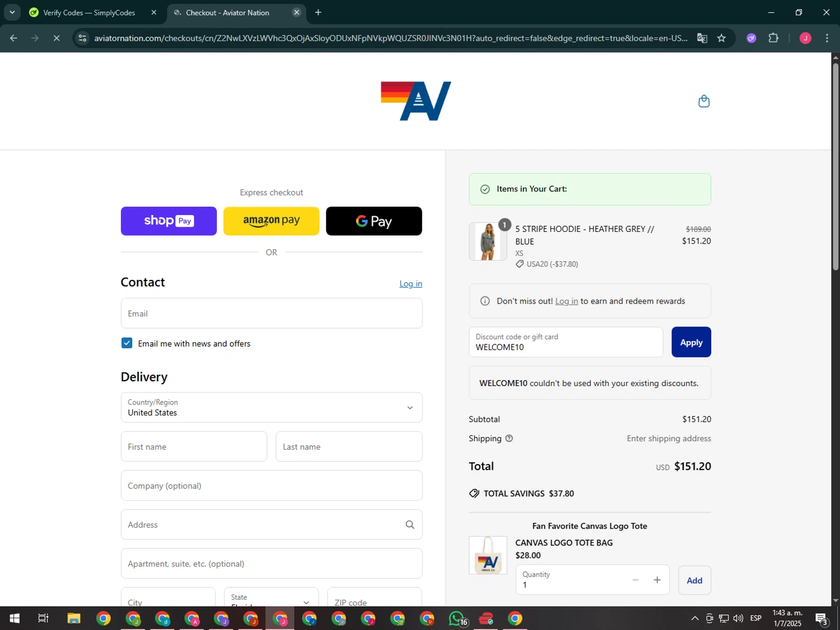Click the shipping help question mark icon
The height and width of the screenshot is (630, 840).
coord(509,438)
